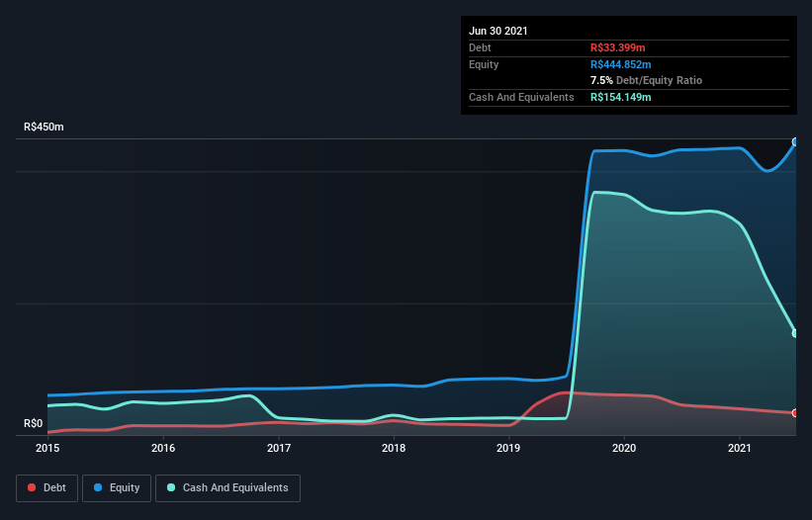Click the 2016 x-axis label
Image resolution: width=812 pixels, height=520 pixels.
click(x=163, y=448)
